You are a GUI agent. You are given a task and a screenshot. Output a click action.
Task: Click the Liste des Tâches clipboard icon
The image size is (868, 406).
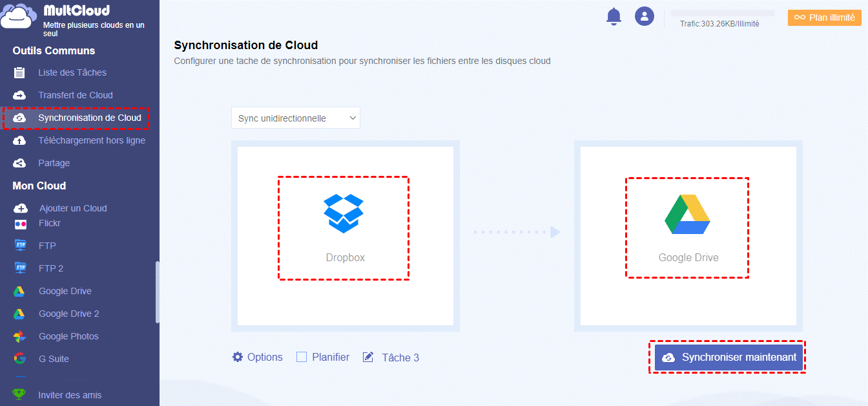click(x=20, y=73)
